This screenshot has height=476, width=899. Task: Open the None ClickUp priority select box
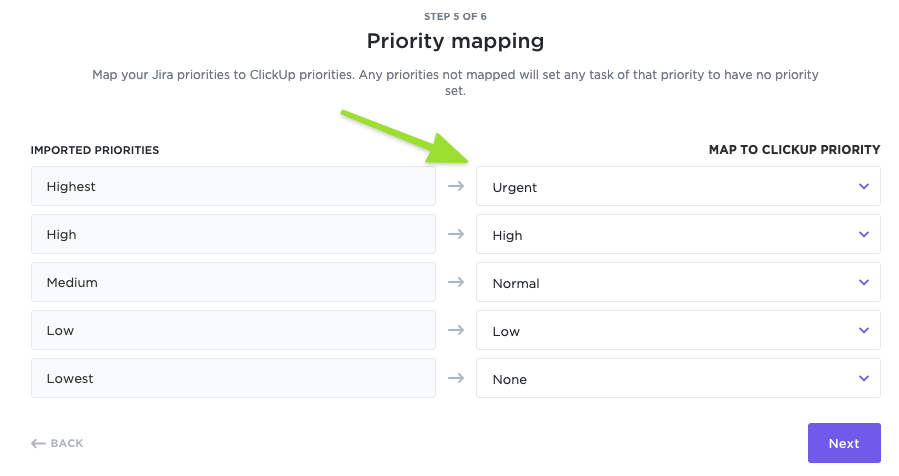coord(660,378)
